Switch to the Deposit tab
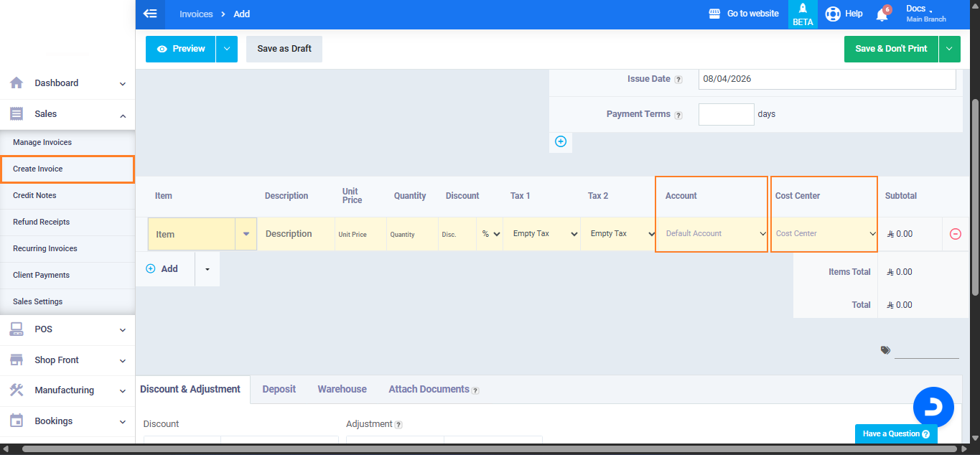Screen dimensions: 980x455 (279, 389)
